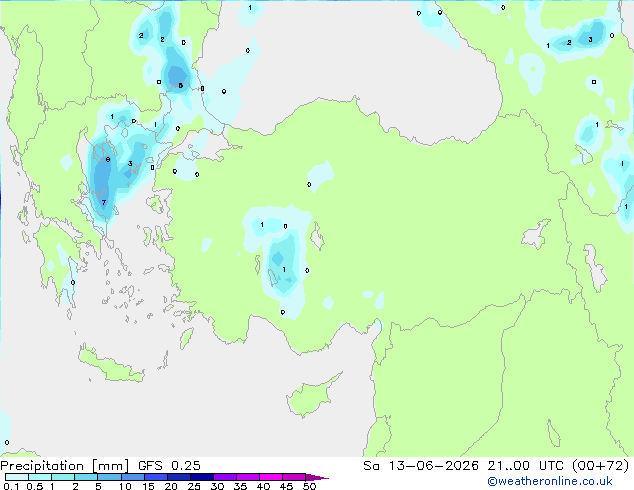Click the legend label '25'

click(x=194, y=486)
